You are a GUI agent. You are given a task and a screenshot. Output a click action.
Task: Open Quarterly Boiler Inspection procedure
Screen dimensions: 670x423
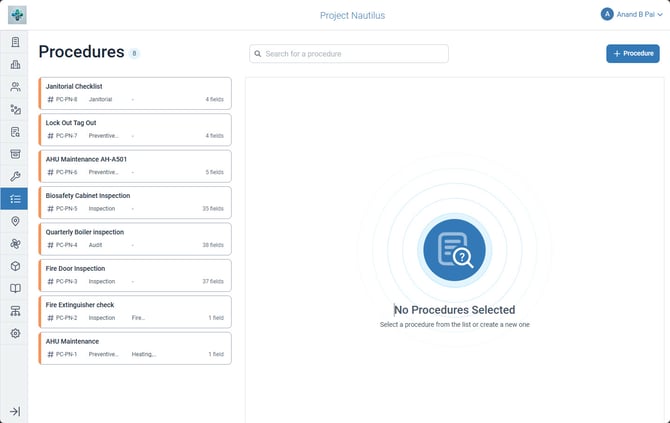click(x=135, y=239)
